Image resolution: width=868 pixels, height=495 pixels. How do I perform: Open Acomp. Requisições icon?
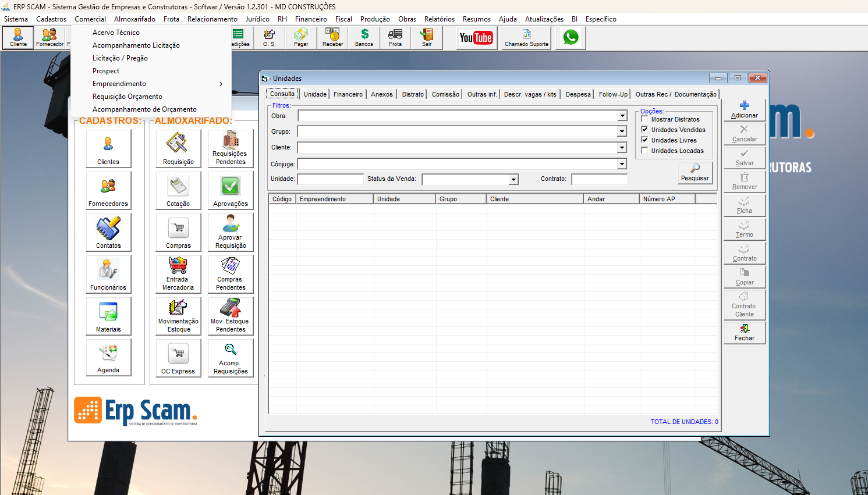[231, 358]
